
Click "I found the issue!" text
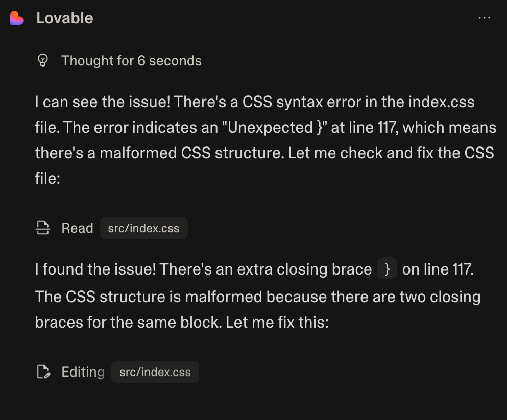(95, 269)
